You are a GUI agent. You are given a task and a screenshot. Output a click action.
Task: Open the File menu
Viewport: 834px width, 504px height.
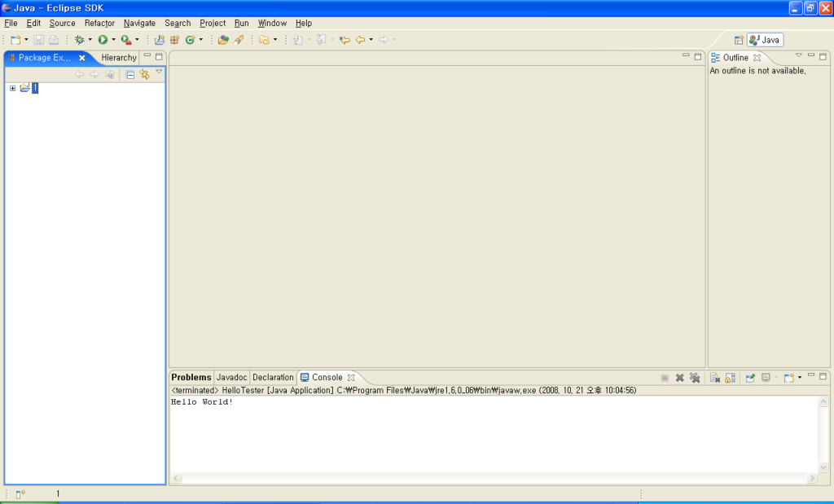pos(11,24)
